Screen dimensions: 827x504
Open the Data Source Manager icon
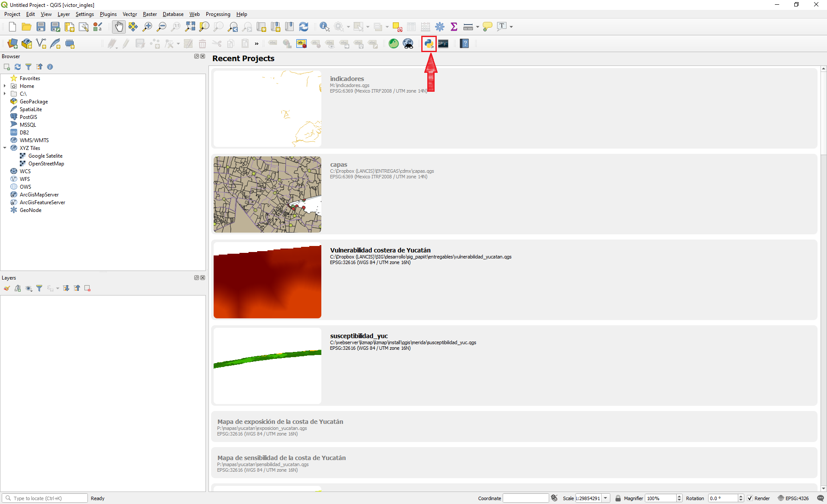coord(12,44)
